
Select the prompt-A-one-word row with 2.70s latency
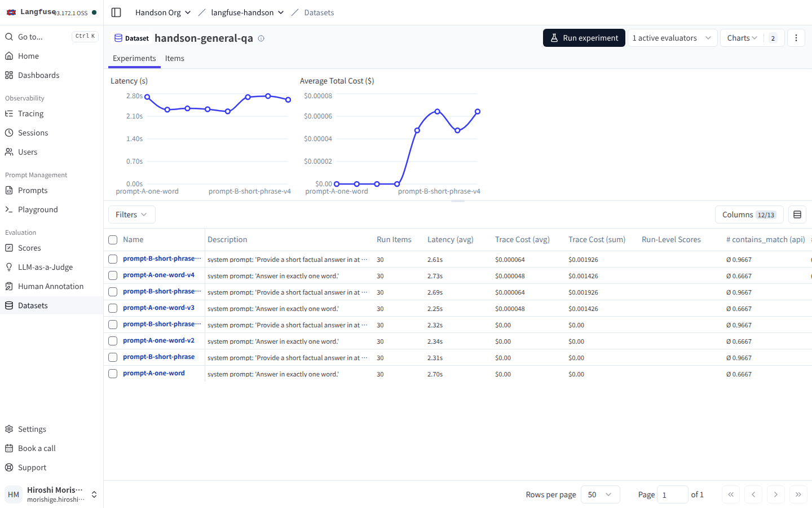tap(113, 374)
